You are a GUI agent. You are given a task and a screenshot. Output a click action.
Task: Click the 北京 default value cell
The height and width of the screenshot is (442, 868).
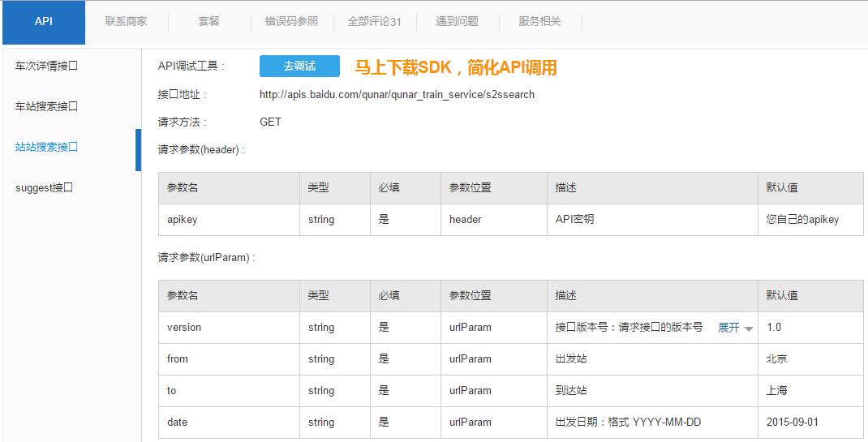(776, 359)
